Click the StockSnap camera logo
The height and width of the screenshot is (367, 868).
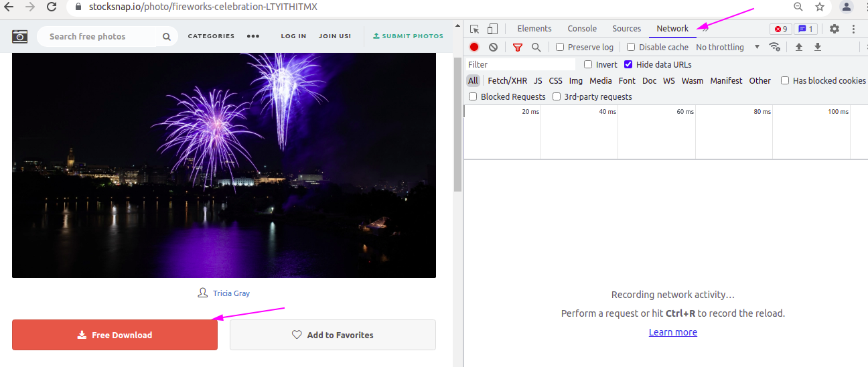pyautogui.click(x=20, y=36)
